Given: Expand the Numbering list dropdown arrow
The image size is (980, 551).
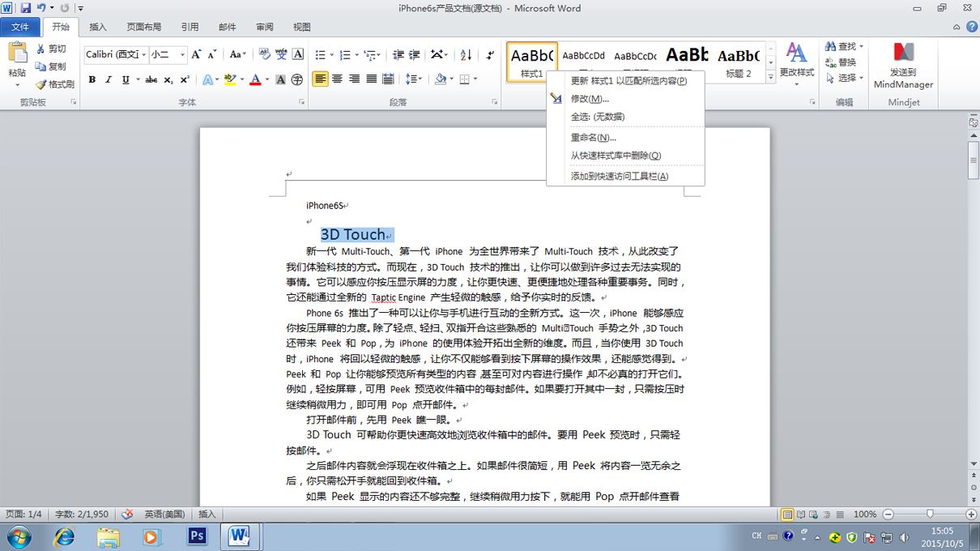Looking at the screenshot, I should click(x=356, y=54).
